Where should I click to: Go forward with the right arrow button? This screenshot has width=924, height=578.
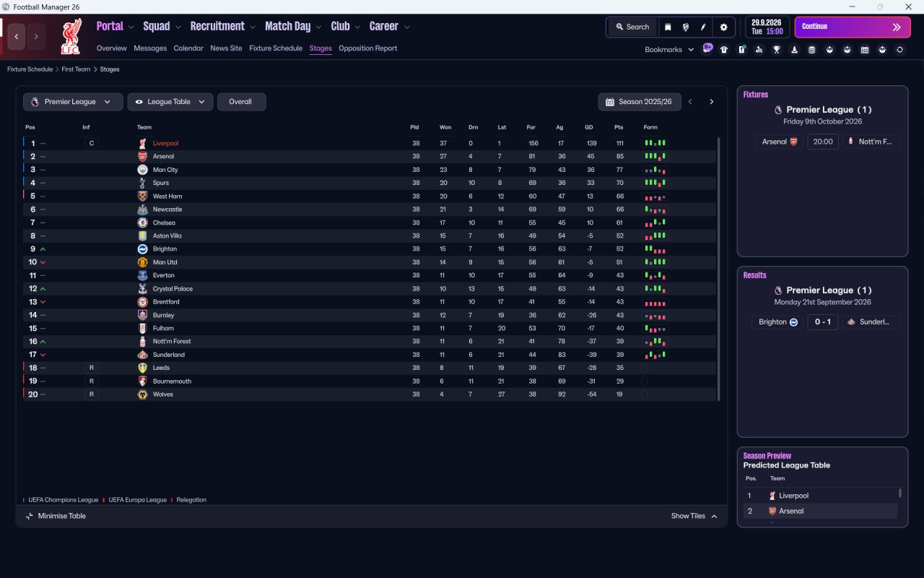[36, 36]
